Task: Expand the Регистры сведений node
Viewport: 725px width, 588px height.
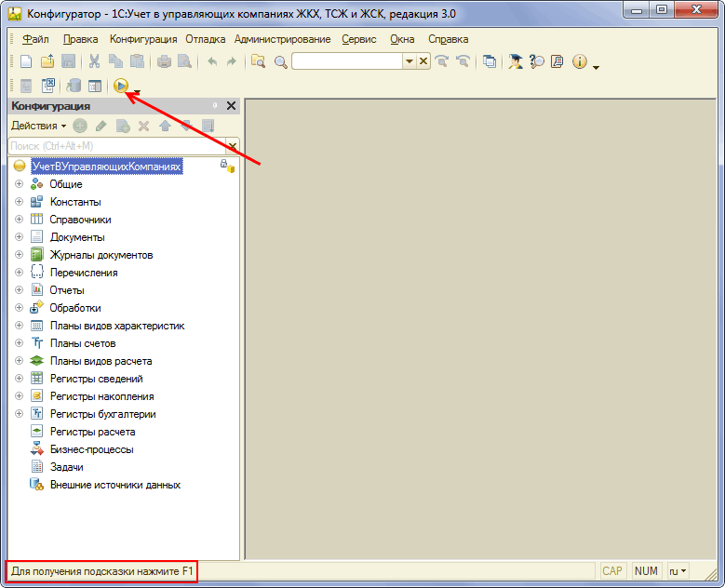Action: [19, 378]
